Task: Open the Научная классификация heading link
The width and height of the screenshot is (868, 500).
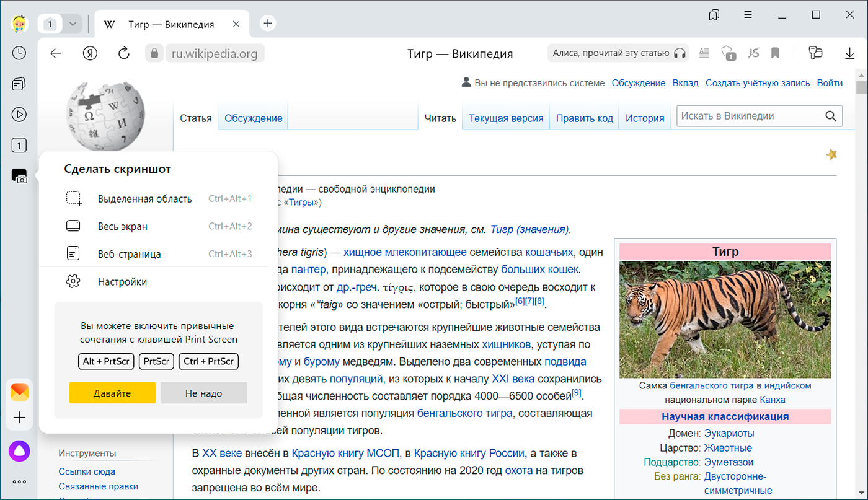Action: tap(725, 417)
